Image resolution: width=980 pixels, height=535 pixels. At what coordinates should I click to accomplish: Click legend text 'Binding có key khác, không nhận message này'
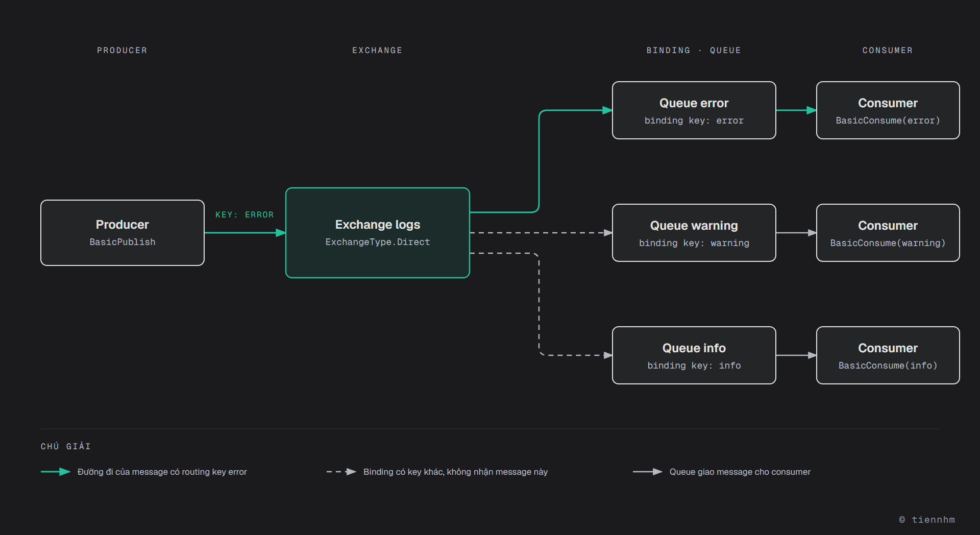click(455, 472)
